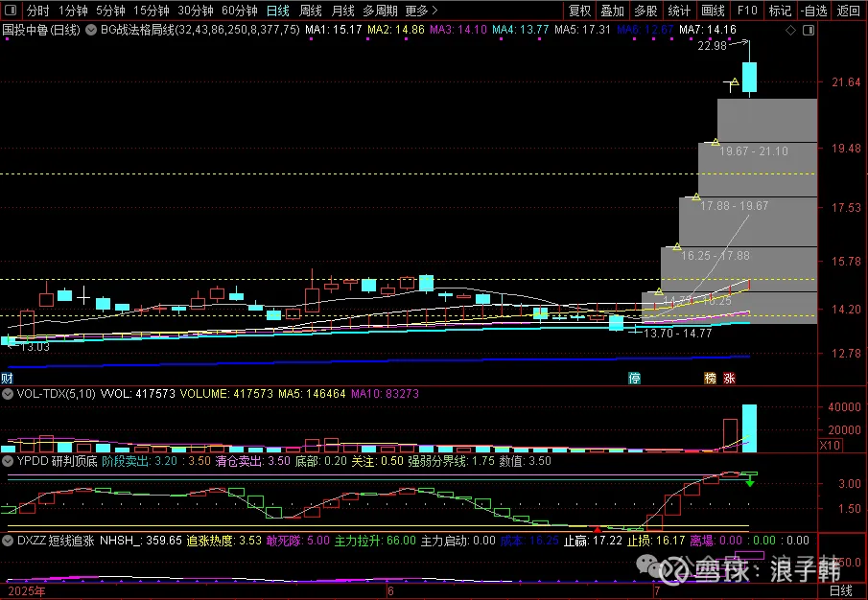
Task: Click the MA5: 17.31 value
Action: click(x=582, y=30)
